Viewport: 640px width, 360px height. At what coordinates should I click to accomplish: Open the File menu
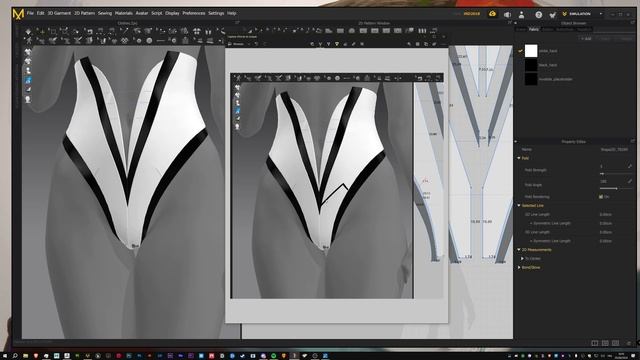pos(30,13)
